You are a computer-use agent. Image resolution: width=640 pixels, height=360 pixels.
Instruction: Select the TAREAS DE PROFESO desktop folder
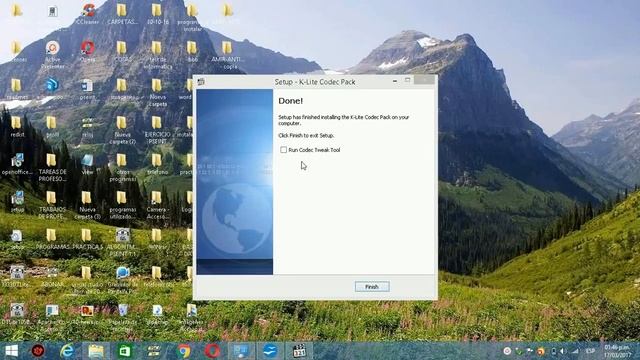pyautogui.click(x=52, y=168)
